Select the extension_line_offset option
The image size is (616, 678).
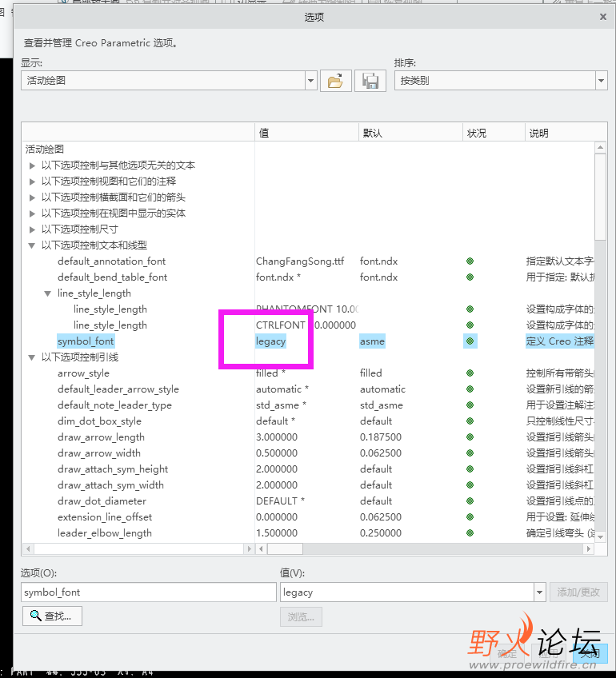pos(105,517)
